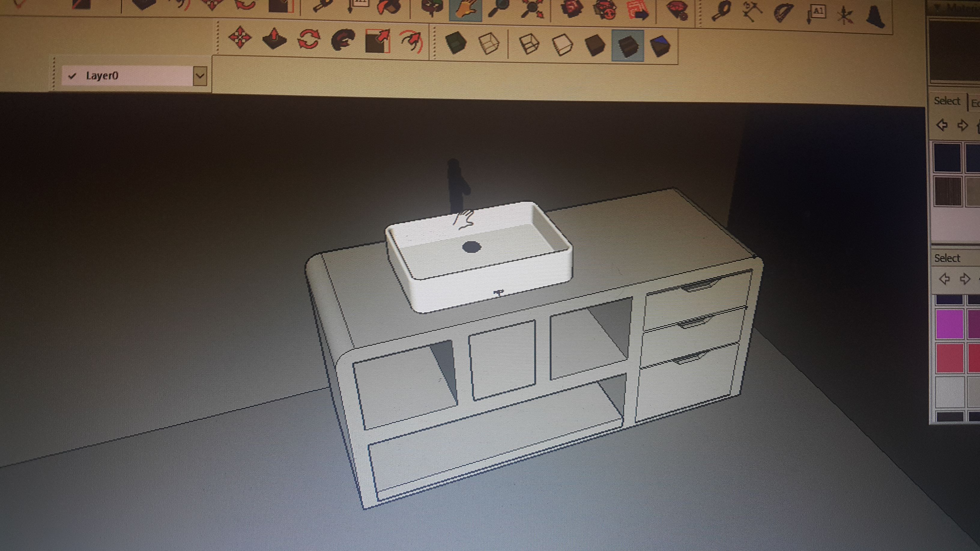Pick the Axes tool

click(x=845, y=15)
